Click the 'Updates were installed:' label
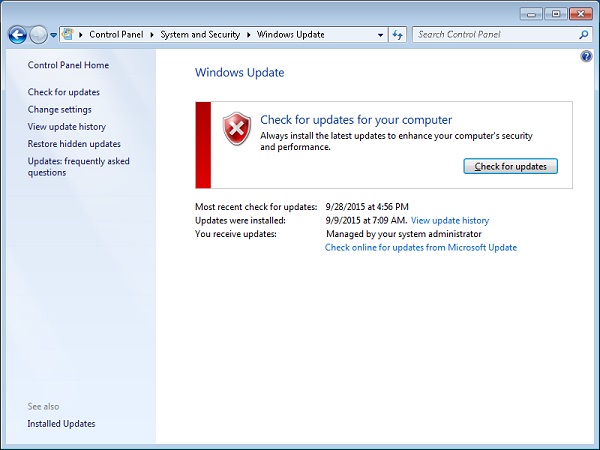This screenshot has width=600, height=450. [x=240, y=220]
